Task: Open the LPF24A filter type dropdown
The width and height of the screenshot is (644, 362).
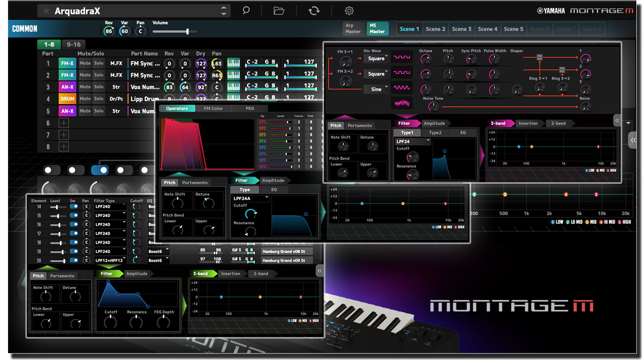Action: click(x=250, y=198)
